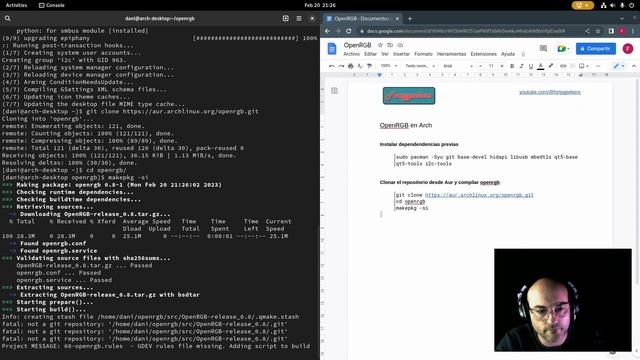Show document outline icon

[334, 91]
